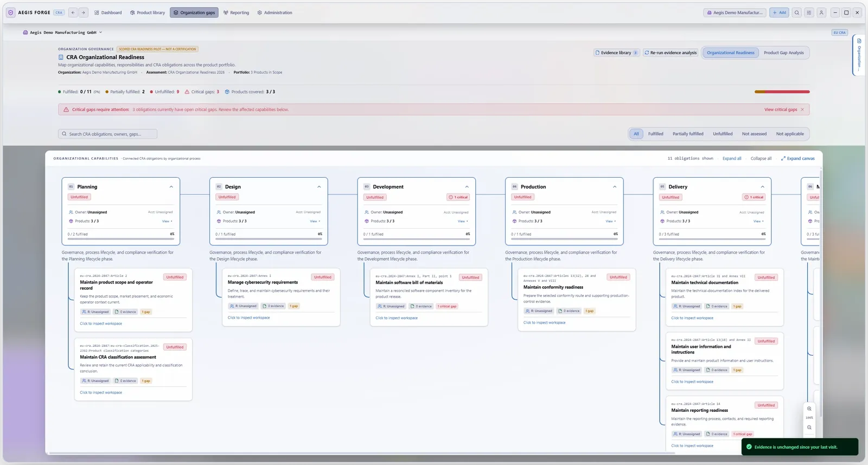Go back with the left arrow
The image size is (868, 465).
(73, 12)
